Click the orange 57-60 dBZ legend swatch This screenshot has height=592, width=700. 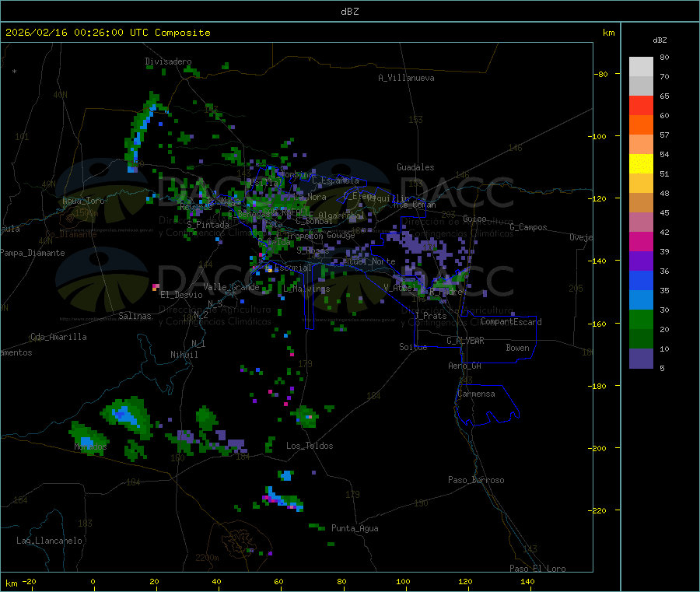pyautogui.click(x=641, y=125)
